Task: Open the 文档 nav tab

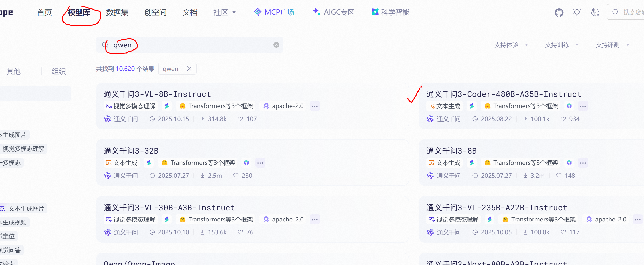Action: tap(190, 12)
